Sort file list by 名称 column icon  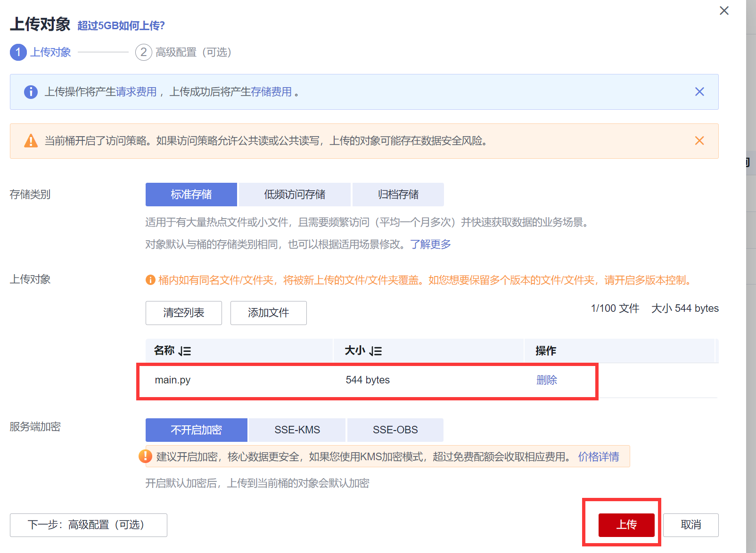coord(185,351)
